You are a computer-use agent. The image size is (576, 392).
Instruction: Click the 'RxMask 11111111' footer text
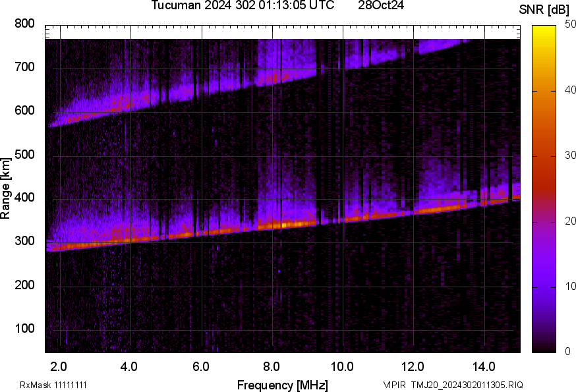tap(53, 385)
